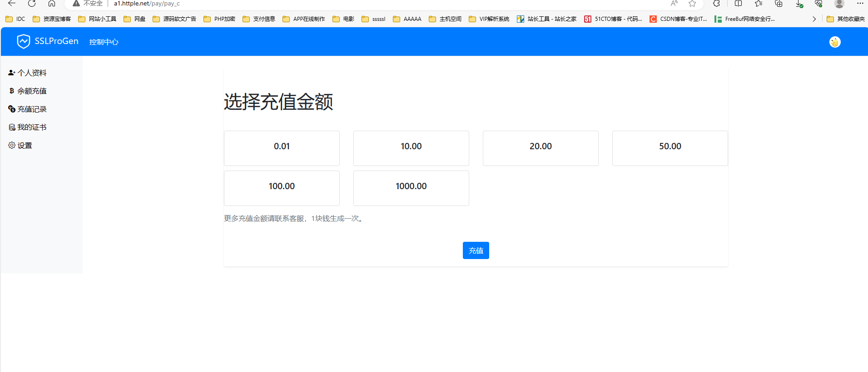868x372 pixels.
Task: Expand the bookmarks overflow chevron
Action: [x=814, y=19]
